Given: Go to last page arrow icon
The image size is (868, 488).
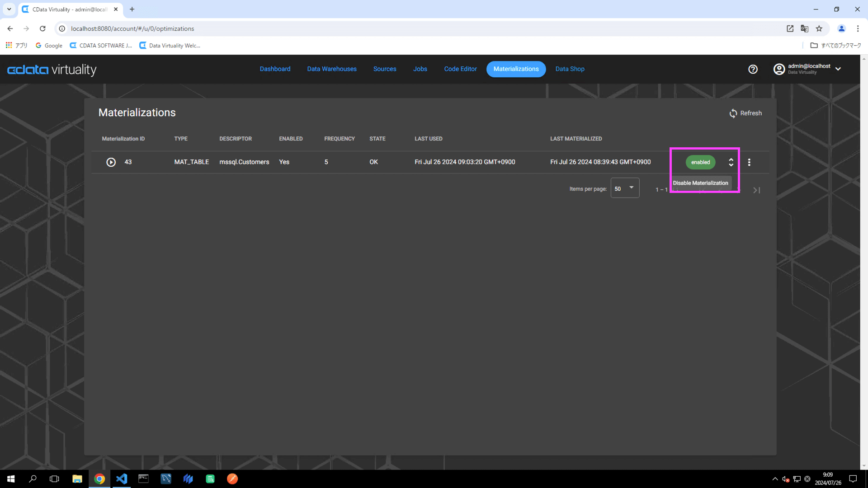Looking at the screenshot, I should [x=756, y=190].
